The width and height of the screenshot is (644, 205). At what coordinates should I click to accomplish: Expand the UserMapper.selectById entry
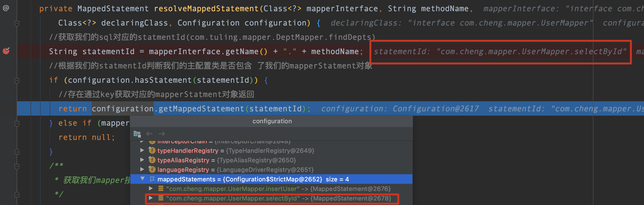tap(151, 198)
